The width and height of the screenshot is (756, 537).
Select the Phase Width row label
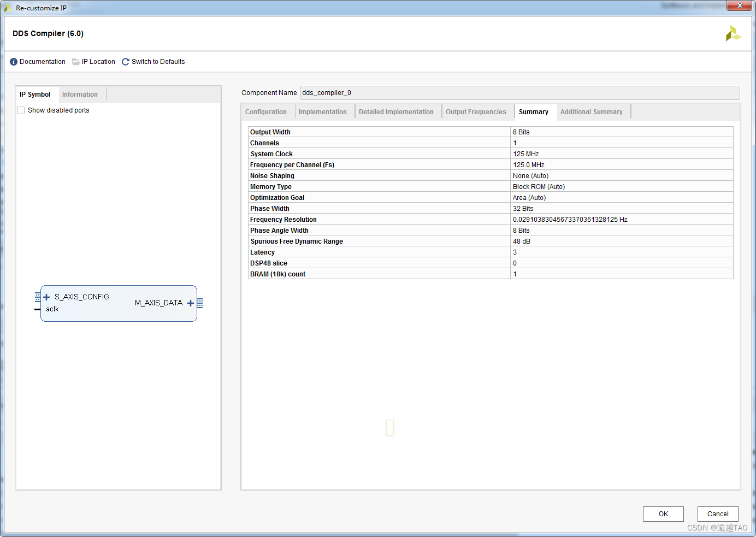click(270, 209)
